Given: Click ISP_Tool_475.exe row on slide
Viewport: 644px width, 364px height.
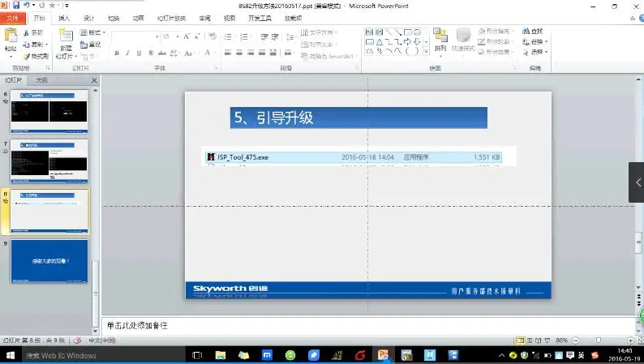Looking at the screenshot, I should pyautogui.click(x=353, y=157).
